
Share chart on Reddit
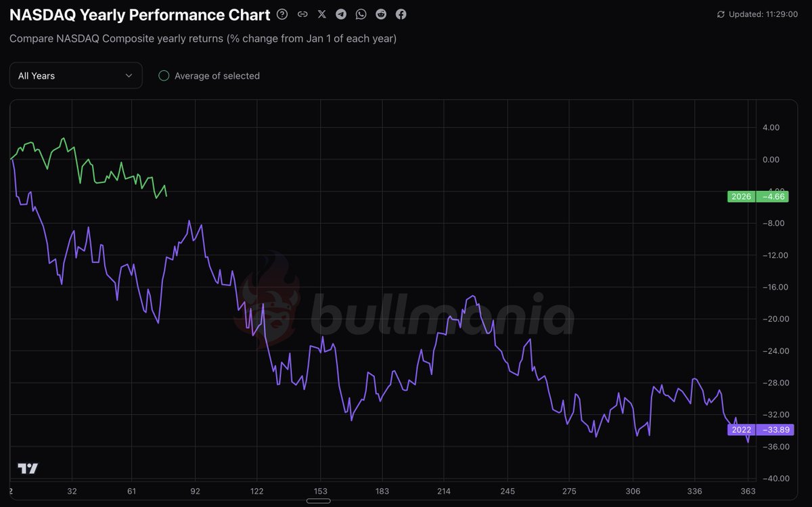[x=381, y=14]
